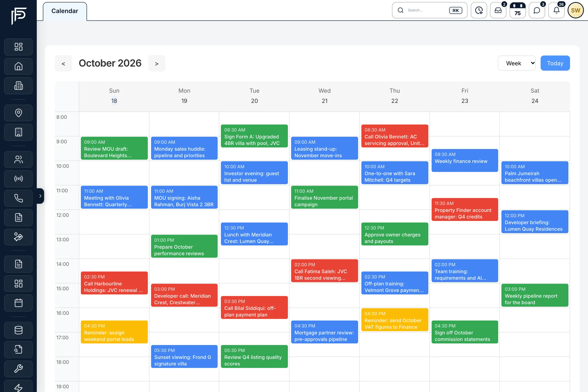Open the contacts people icon
The height and width of the screenshot is (392, 588).
(x=18, y=159)
